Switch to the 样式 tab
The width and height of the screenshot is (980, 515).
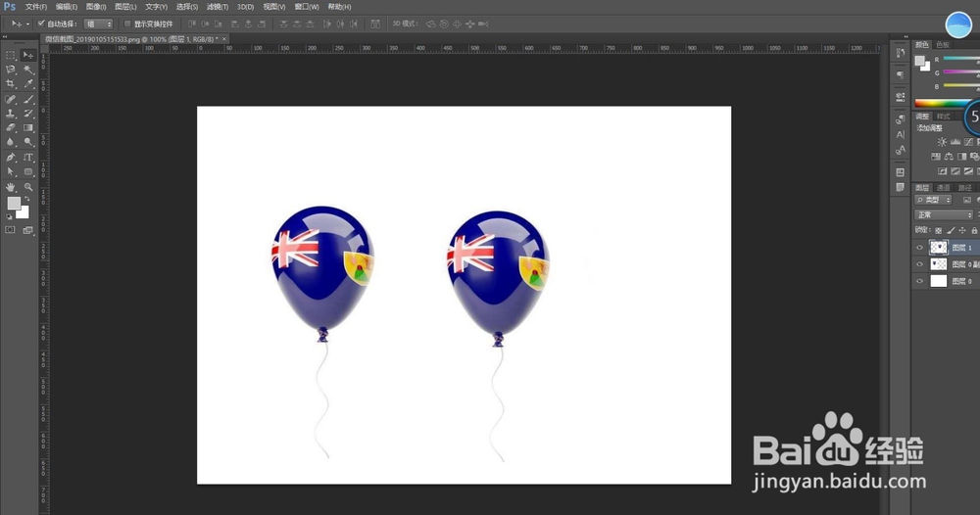point(943,117)
